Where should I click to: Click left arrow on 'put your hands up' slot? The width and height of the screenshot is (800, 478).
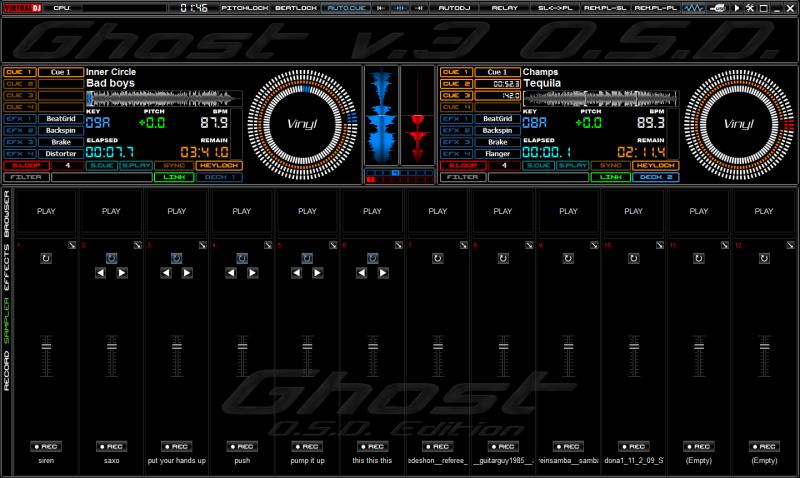(x=166, y=273)
